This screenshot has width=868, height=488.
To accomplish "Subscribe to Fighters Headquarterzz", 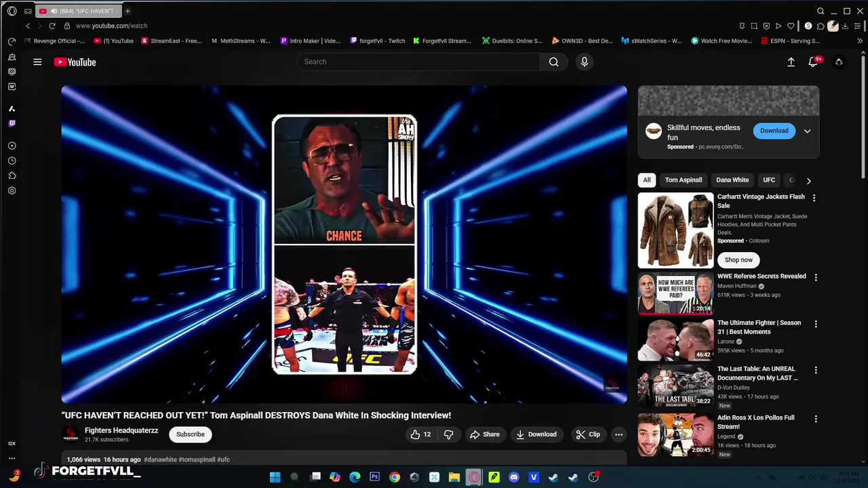I will (x=190, y=434).
